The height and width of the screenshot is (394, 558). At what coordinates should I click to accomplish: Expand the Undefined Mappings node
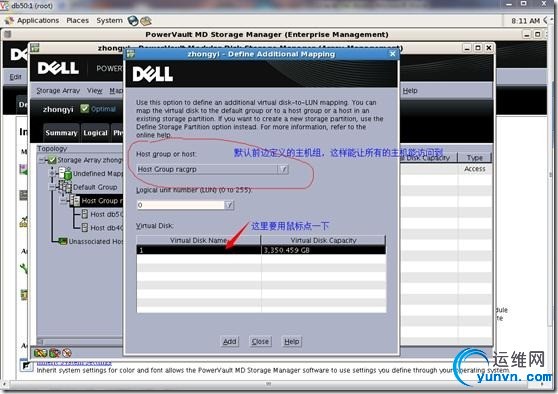[x=52, y=173]
